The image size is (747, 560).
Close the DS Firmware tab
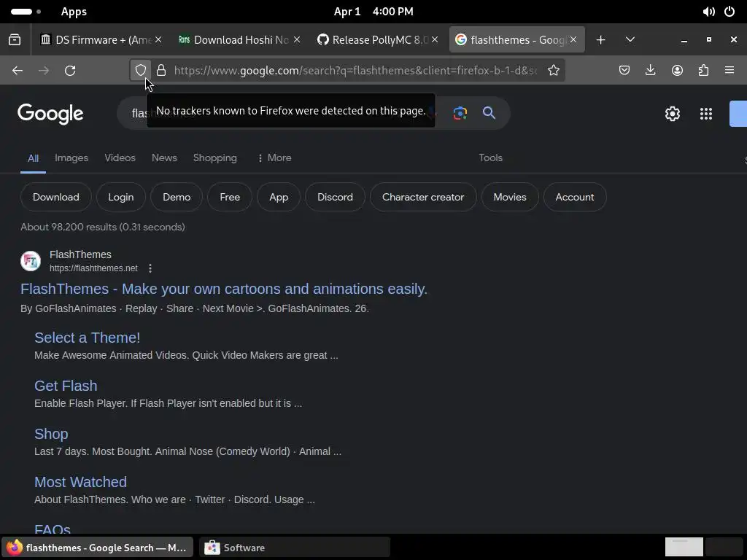(x=158, y=40)
